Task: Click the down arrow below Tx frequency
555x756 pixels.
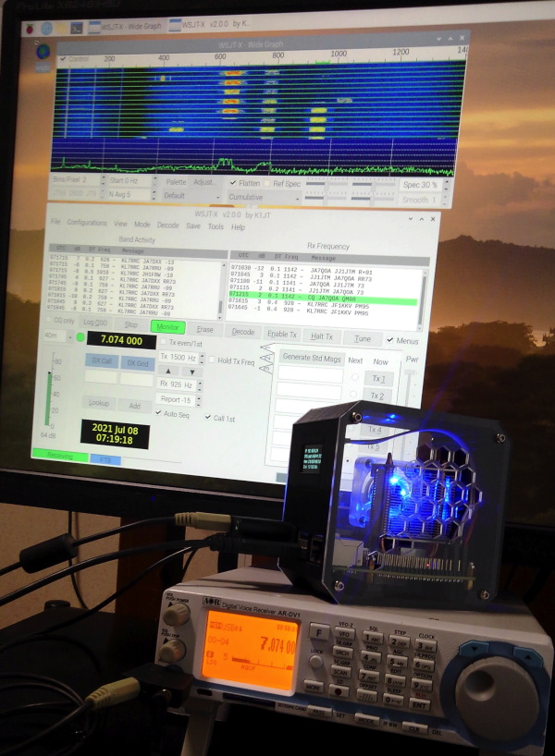Action: 191,371
